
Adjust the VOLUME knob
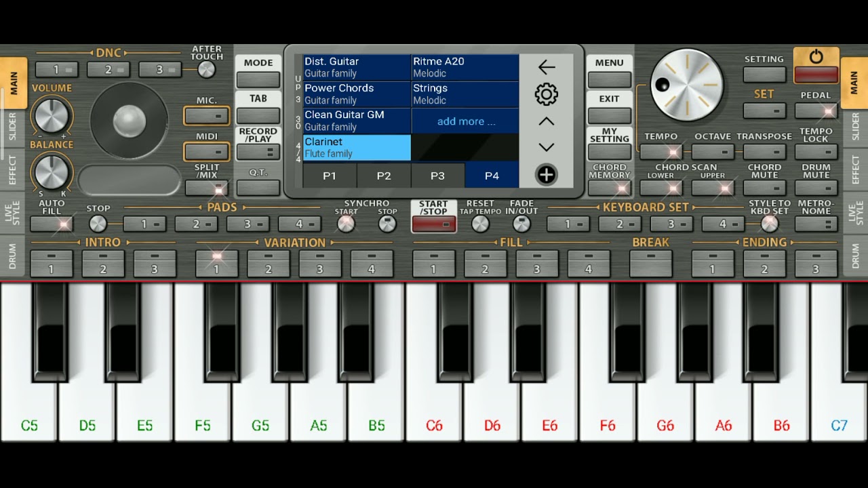(52, 115)
